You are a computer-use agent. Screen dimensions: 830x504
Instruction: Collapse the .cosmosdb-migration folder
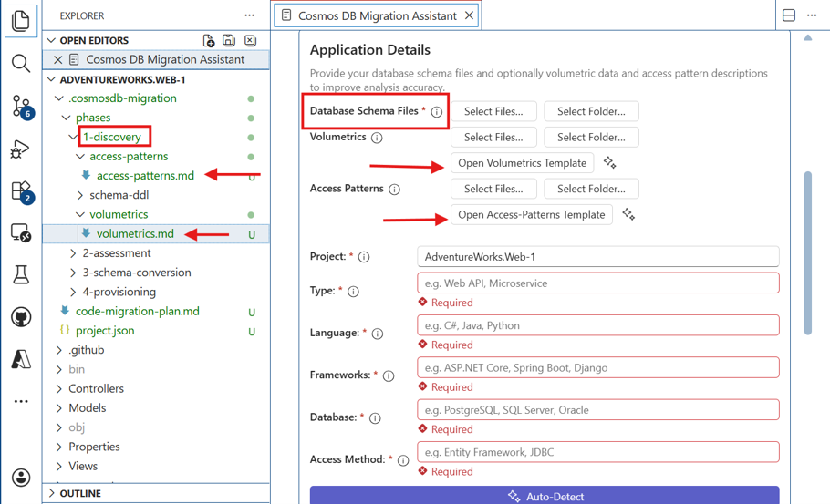(x=59, y=98)
